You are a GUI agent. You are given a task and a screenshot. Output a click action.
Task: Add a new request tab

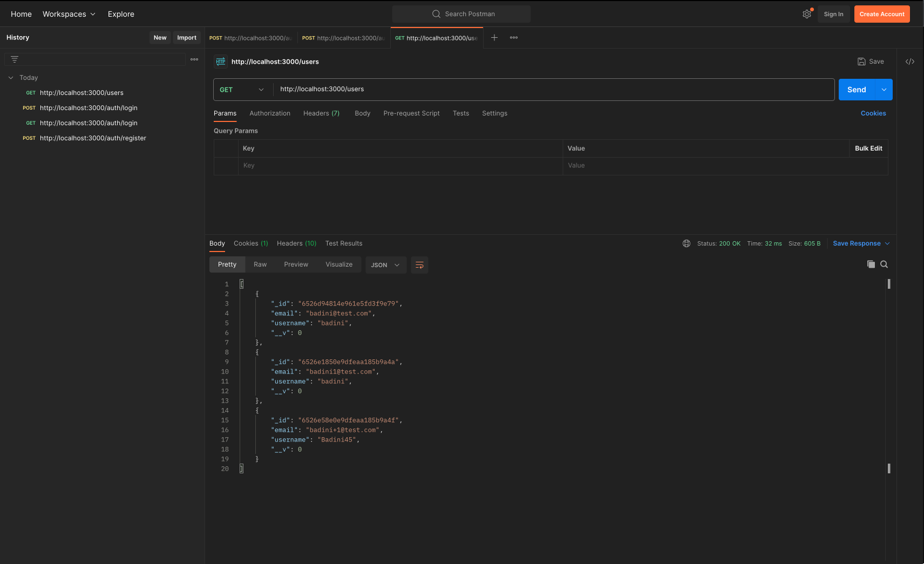494,38
